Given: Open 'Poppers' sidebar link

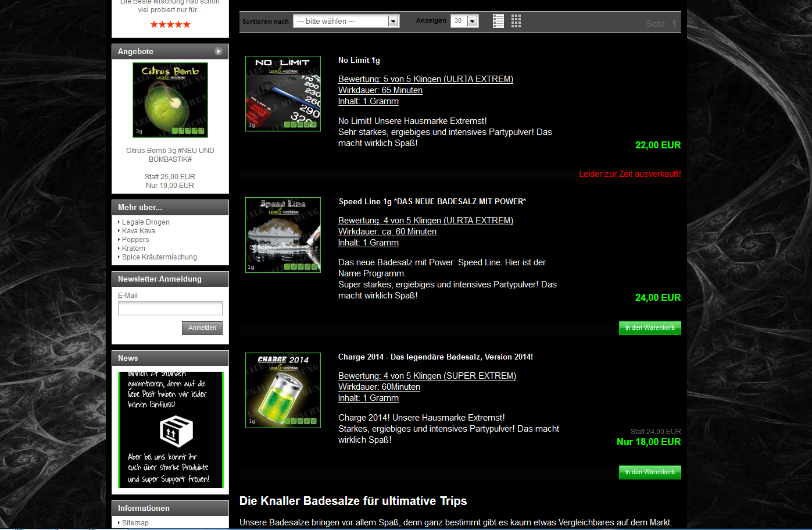Looking at the screenshot, I should (135, 240).
